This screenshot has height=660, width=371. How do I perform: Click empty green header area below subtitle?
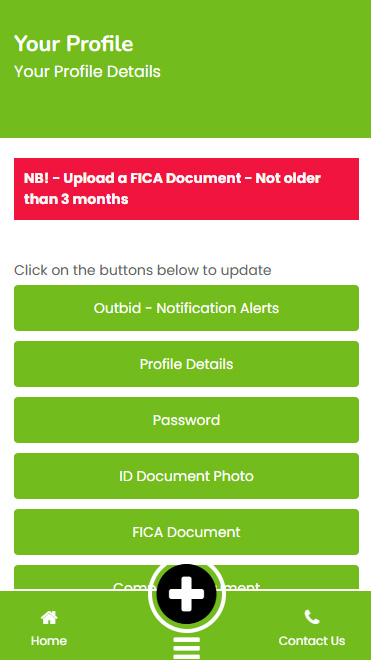click(185, 109)
